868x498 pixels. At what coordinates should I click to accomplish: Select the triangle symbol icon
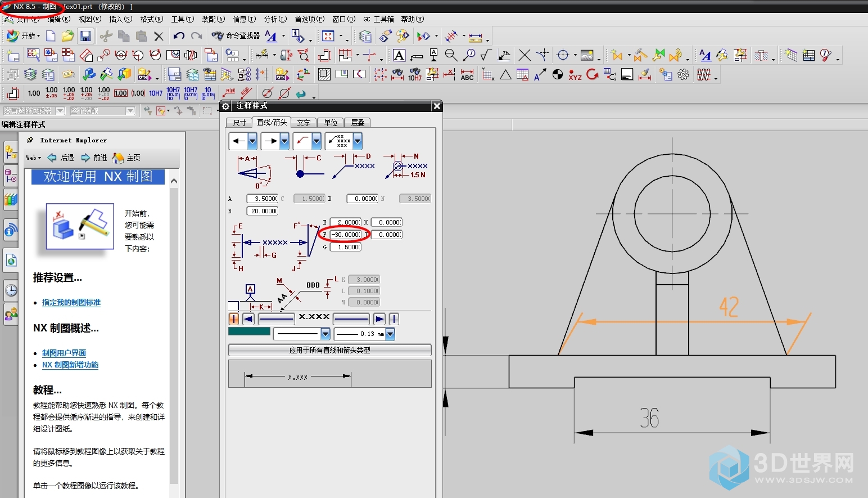point(505,75)
